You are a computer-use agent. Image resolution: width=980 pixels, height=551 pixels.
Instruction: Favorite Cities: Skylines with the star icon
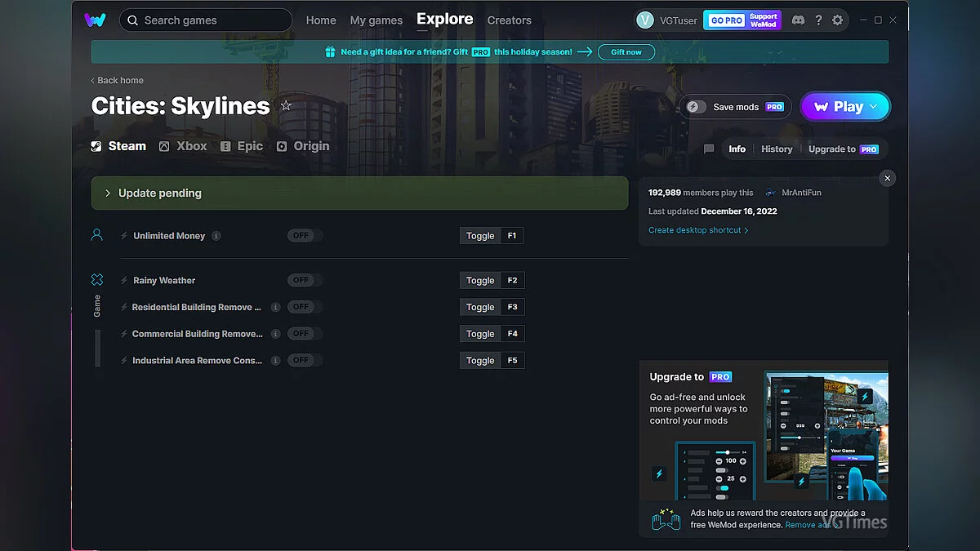click(286, 106)
